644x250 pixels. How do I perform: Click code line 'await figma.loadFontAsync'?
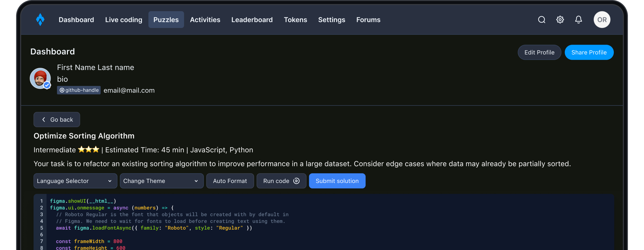tap(154, 228)
